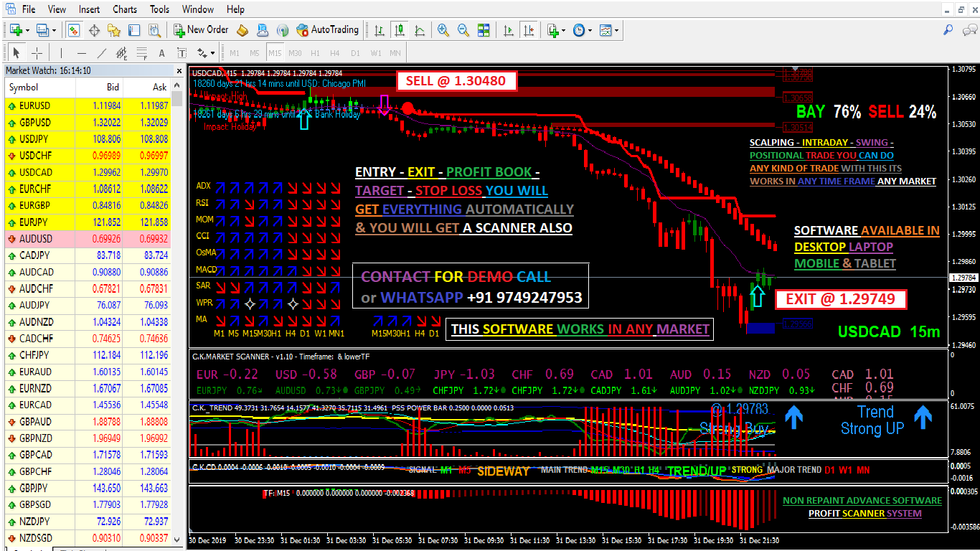The image size is (980, 551).
Task: Open the Tools menu
Action: (x=160, y=9)
